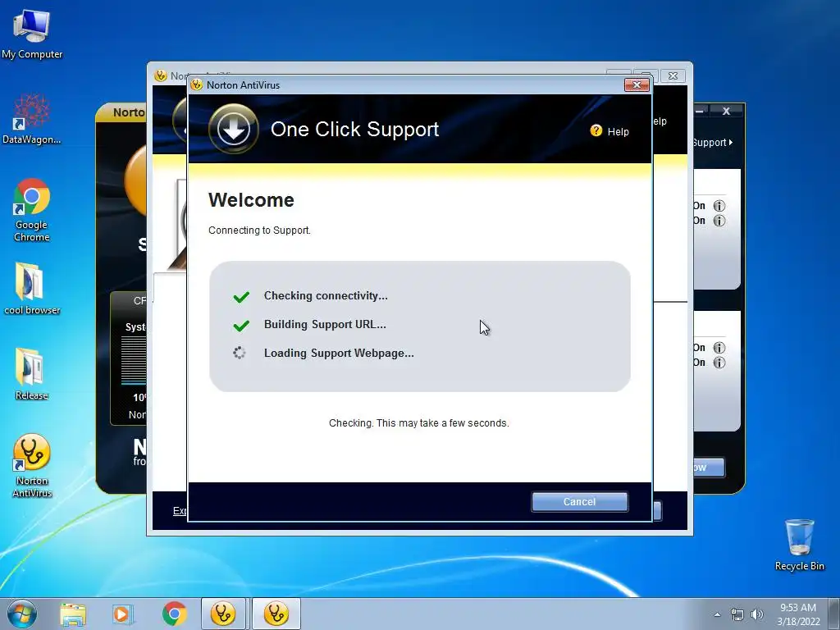Click 'Checking connectivity...' status text

point(326,295)
